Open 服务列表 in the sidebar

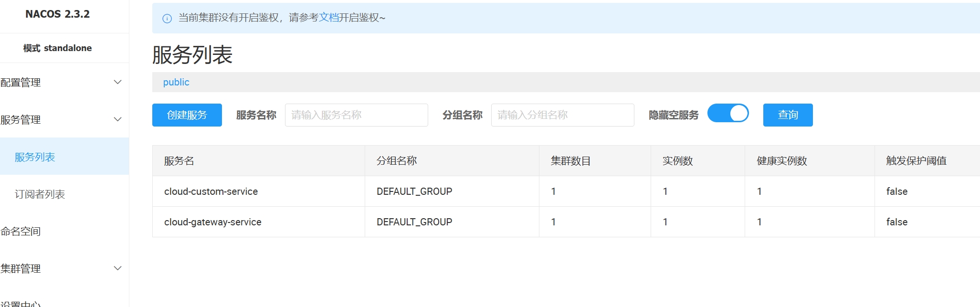pyautogui.click(x=35, y=157)
